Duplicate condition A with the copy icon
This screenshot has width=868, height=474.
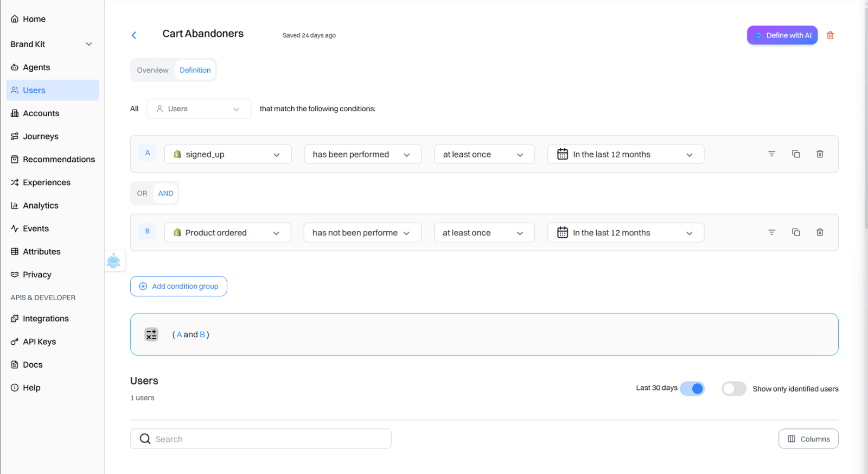click(x=796, y=154)
